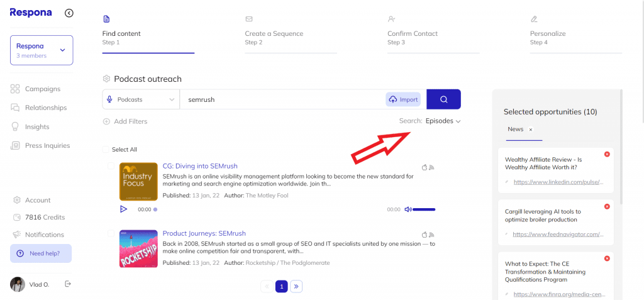Click the Selected opportunities (10) heading
The image size is (644, 300).
coord(550,112)
